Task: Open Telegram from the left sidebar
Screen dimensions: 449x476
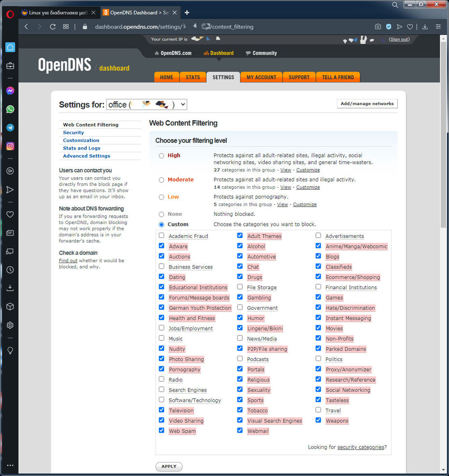Action: (x=10, y=127)
